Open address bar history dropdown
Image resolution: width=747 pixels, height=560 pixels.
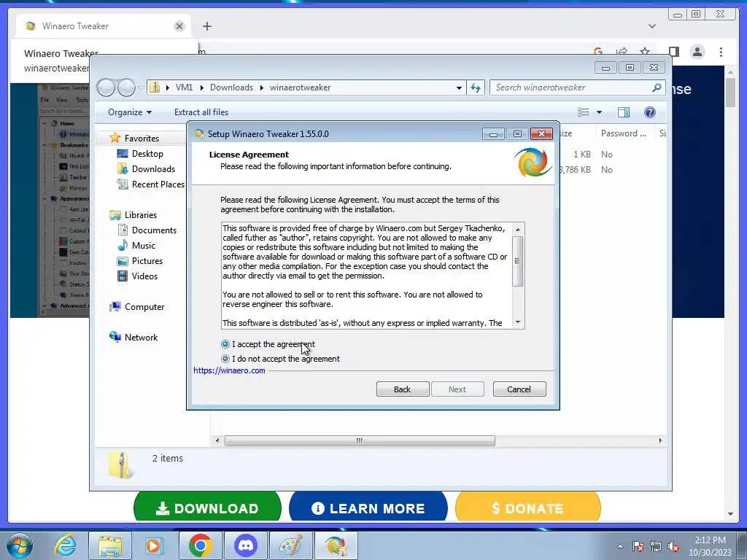pos(459,87)
